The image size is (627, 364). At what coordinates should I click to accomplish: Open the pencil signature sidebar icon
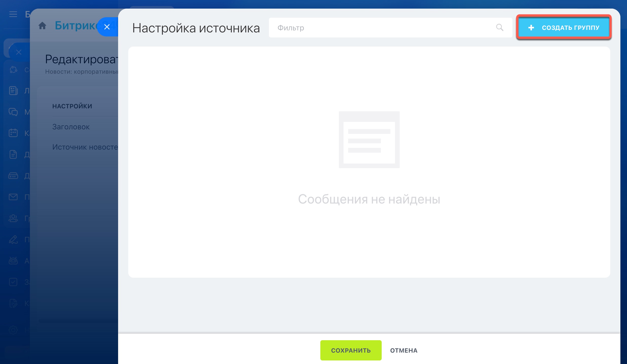click(13, 239)
